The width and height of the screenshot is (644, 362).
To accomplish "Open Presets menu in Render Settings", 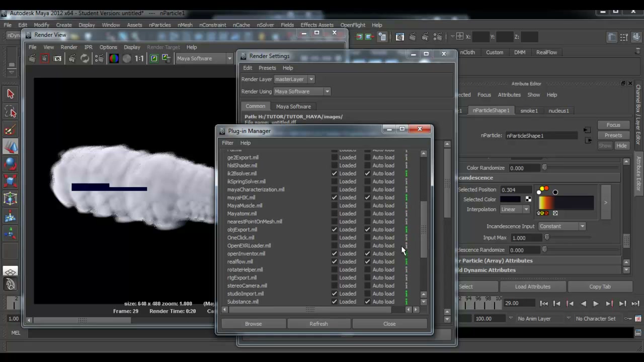I will [x=267, y=68].
